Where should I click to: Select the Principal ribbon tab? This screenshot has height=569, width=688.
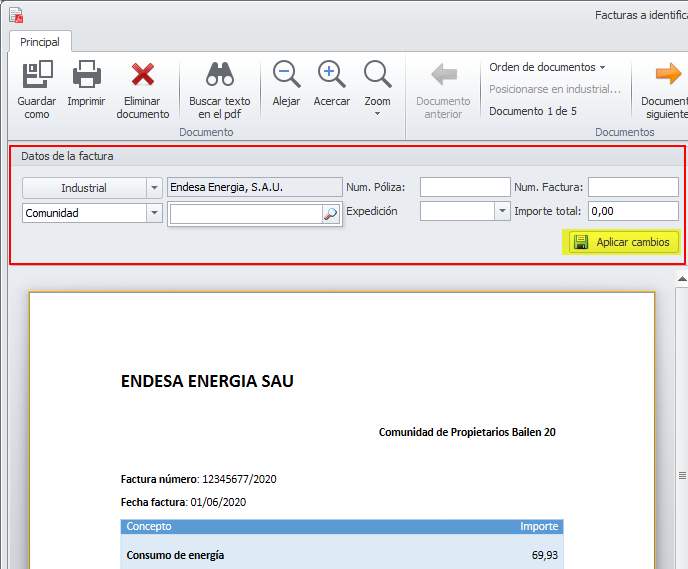(x=40, y=42)
